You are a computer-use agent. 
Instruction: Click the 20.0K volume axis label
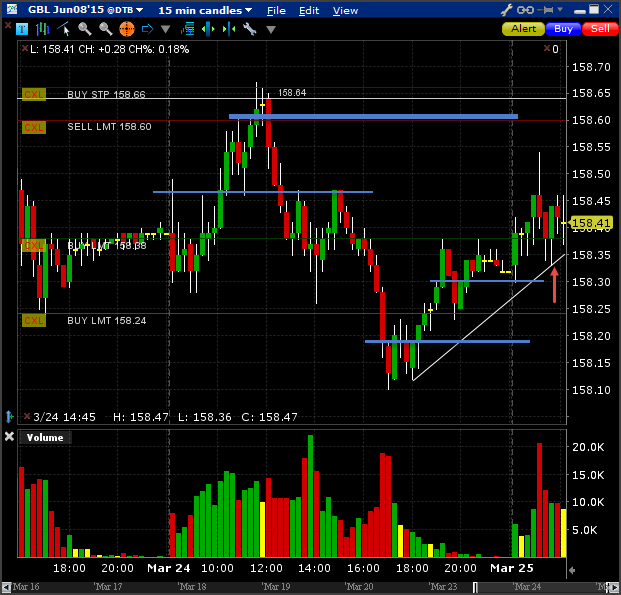(x=588, y=447)
